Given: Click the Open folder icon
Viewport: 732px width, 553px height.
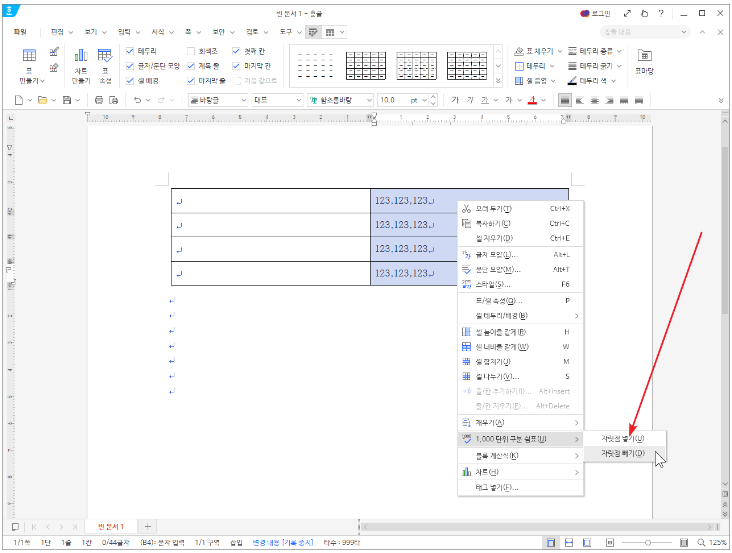Looking at the screenshot, I should tap(42, 100).
